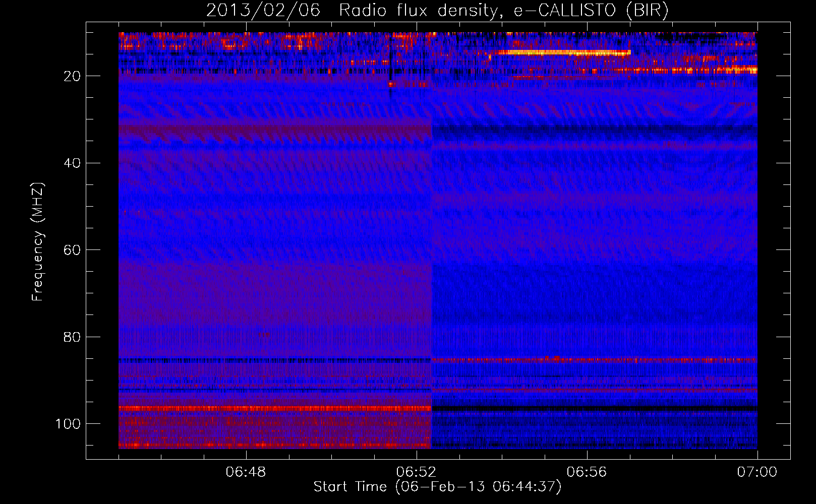Click the 'Start Time (06-Feb-13 06:44:37)' x-axis label
Viewport: 816px width, 504px height.
(x=437, y=487)
